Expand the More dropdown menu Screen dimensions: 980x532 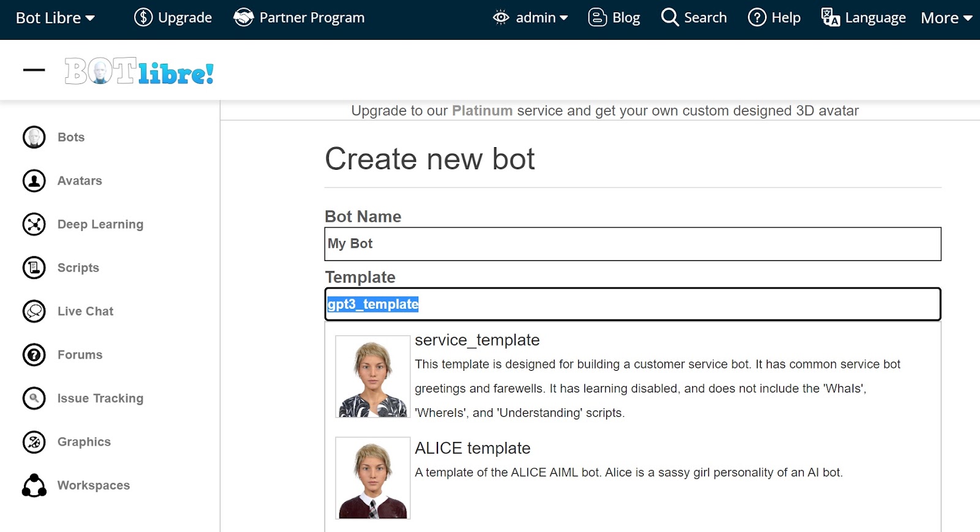(x=946, y=18)
